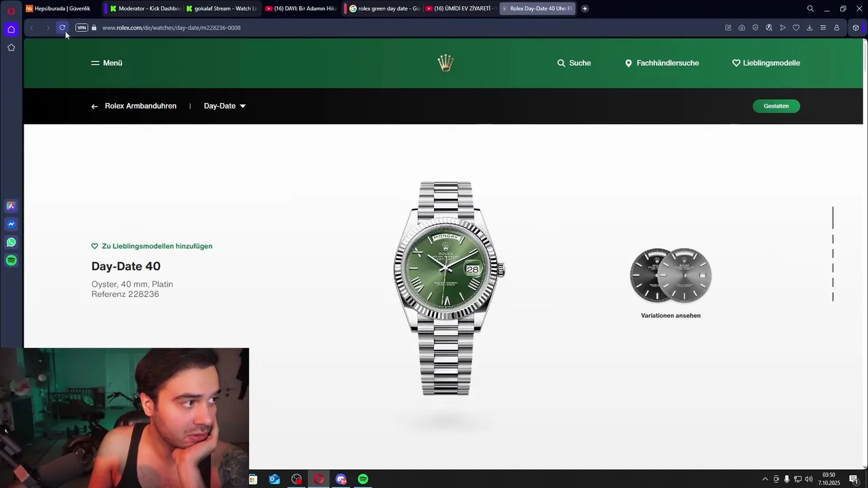
Task: Open Windows Store taskbar icon
Action: point(253,479)
